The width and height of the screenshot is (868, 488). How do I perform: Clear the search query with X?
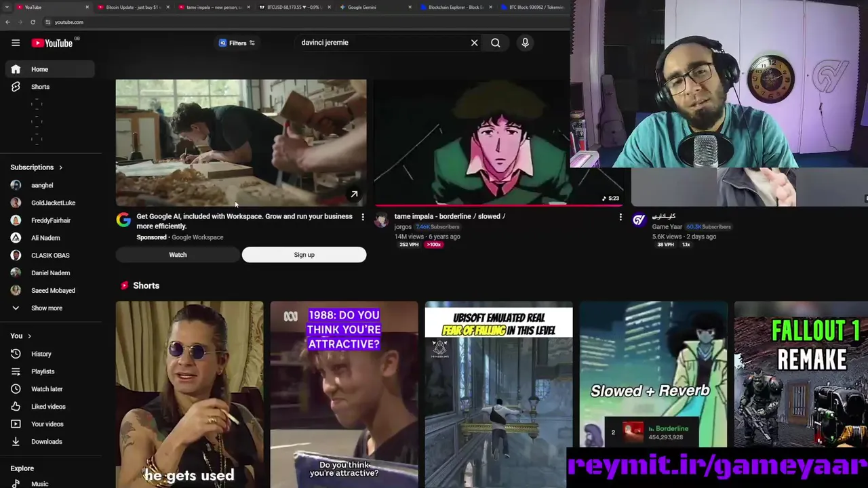[x=475, y=43]
